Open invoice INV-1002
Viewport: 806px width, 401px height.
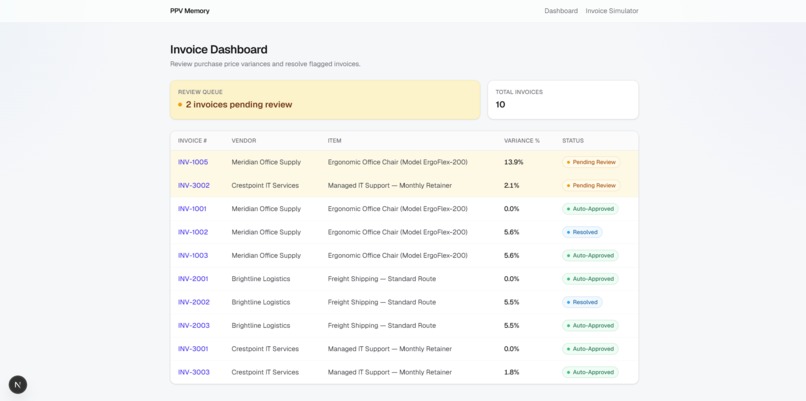pyautogui.click(x=193, y=232)
